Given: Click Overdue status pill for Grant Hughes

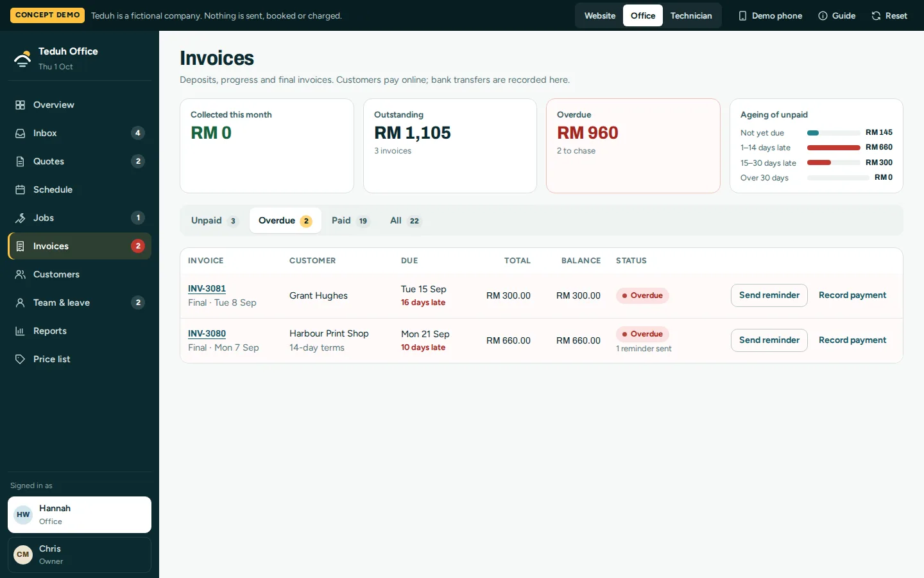Looking at the screenshot, I should click(642, 295).
